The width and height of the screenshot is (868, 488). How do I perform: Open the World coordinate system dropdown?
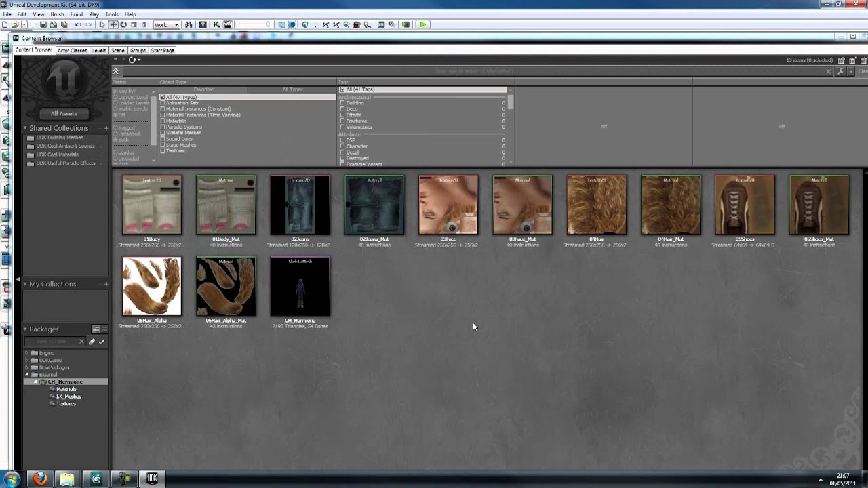point(166,24)
